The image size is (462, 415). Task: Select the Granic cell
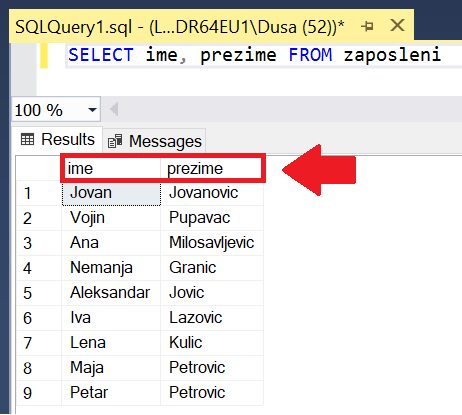coord(212,268)
